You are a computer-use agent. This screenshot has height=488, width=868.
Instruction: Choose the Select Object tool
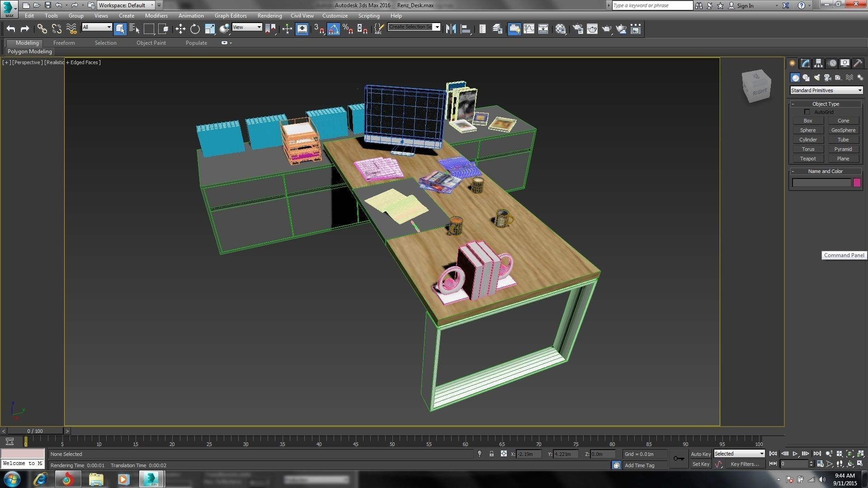pos(120,29)
